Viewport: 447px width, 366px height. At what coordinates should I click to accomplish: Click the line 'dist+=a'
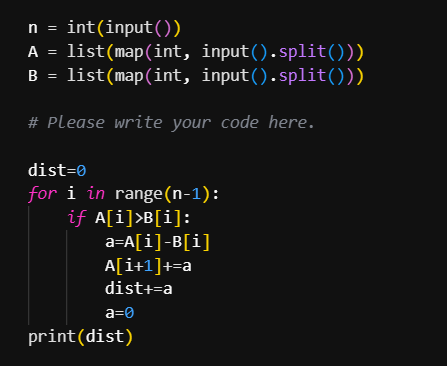click(139, 289)
